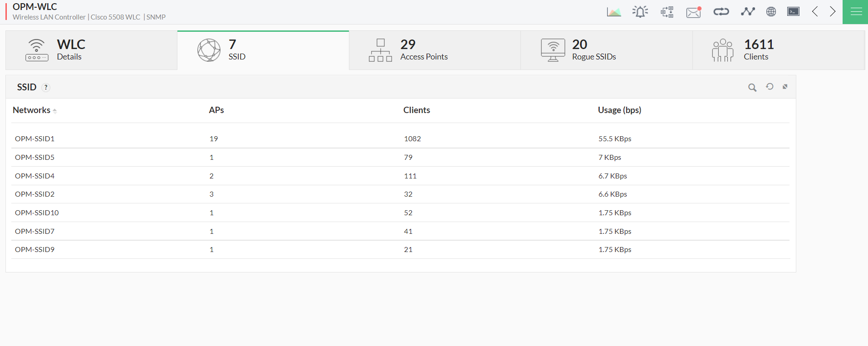The width and height of the screenshot is (868, 346).
Task: Refresh the SSID table
Action: point(770,87)
